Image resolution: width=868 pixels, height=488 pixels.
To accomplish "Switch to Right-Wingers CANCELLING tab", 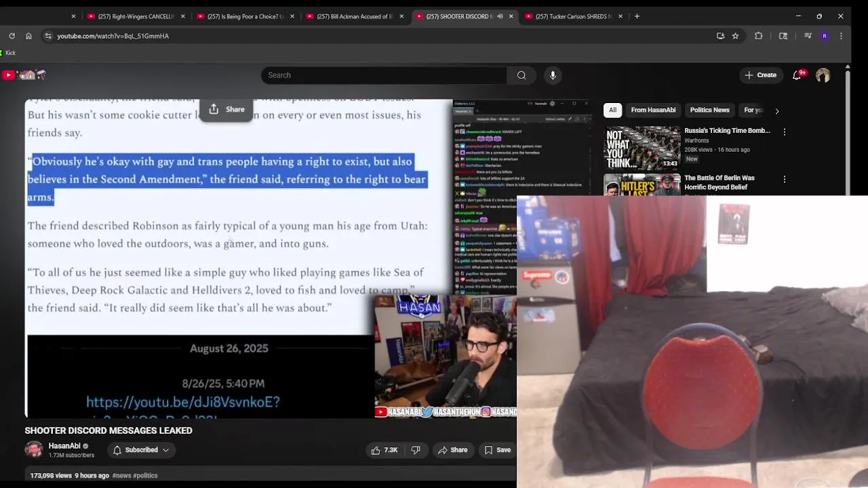I will coord(136,16).
